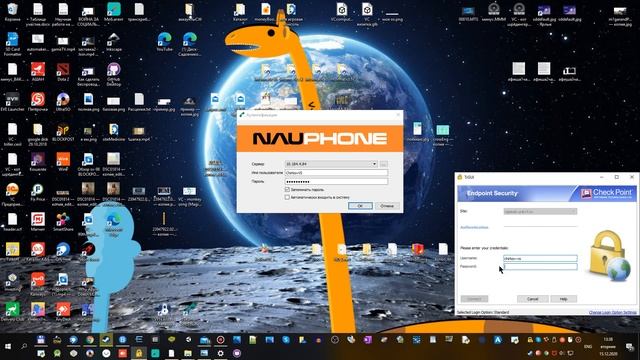The image size is (640, 360).
Task: Select padlock VPN icon in taskbar
Action: (x=139, y=353)
